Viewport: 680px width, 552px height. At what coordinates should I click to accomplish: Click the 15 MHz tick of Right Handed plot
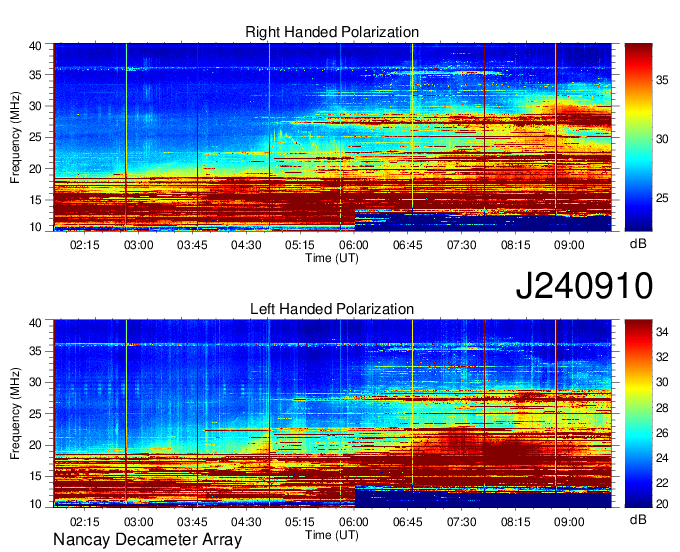pos(35,200)
